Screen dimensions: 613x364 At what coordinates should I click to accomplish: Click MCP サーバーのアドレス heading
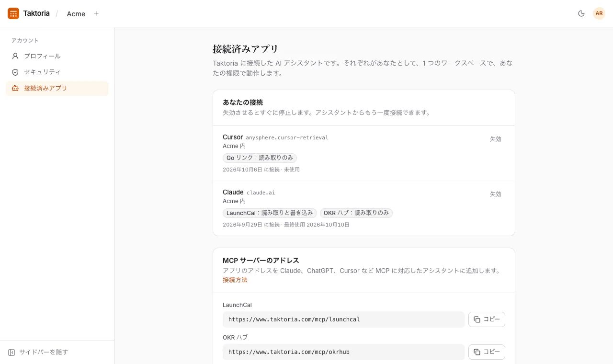tap(261, 261)
